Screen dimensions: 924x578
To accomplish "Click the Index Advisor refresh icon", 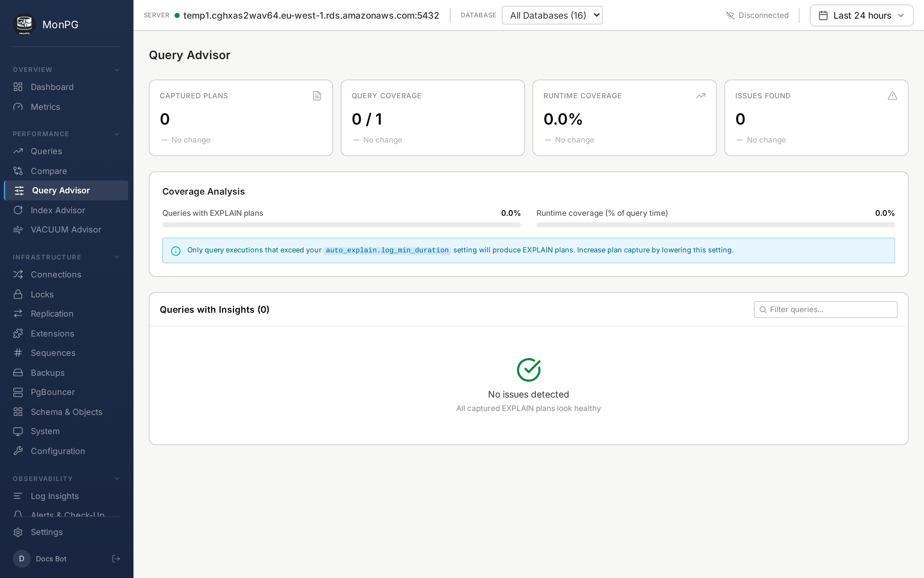I will coord(18,210).
